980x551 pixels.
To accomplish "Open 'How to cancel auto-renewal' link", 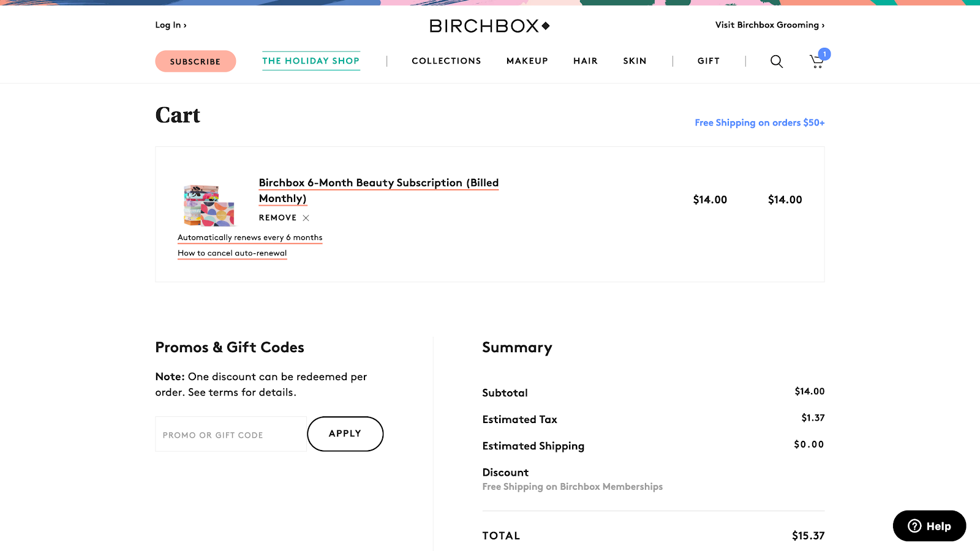I will click(x=232, y=253).
